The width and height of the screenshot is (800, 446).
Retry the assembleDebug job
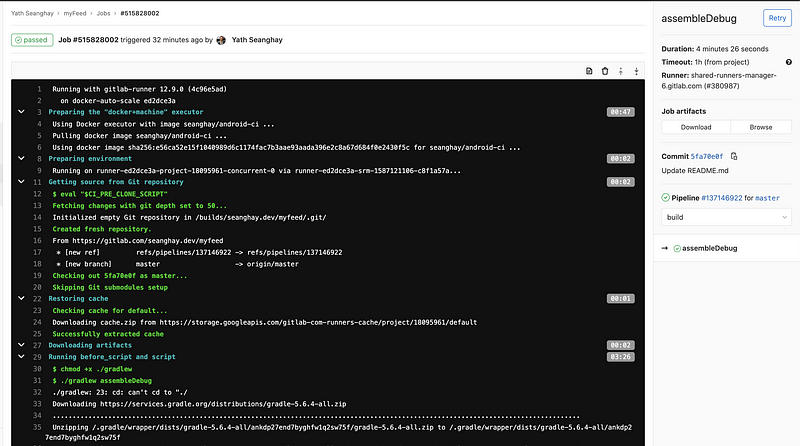777,18
